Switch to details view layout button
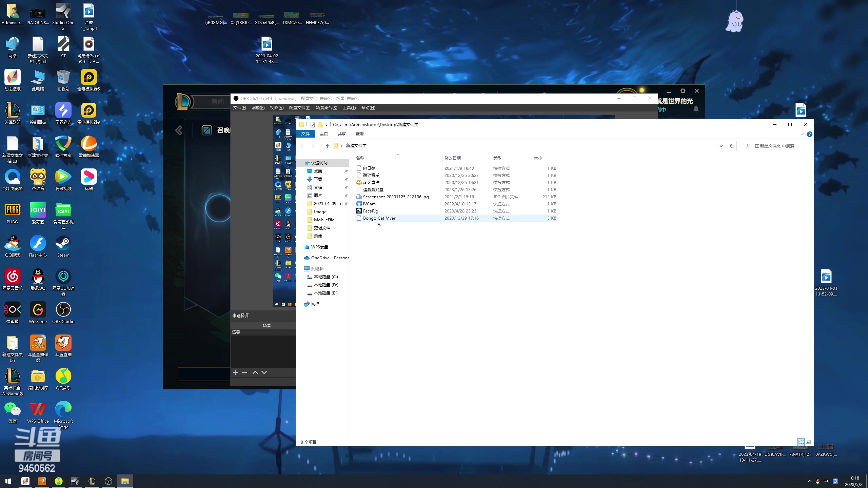Viewport: 868px width, 488px height. [x=801, y=442]
